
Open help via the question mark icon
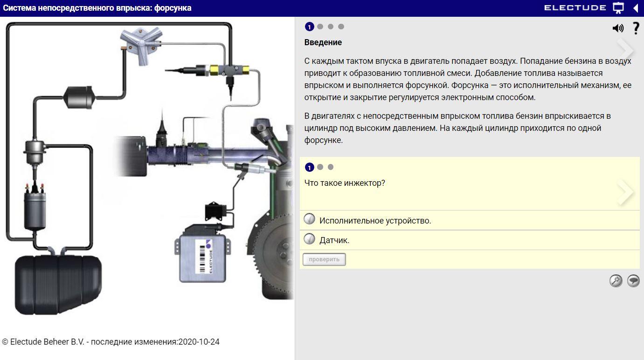click(636, 28)
